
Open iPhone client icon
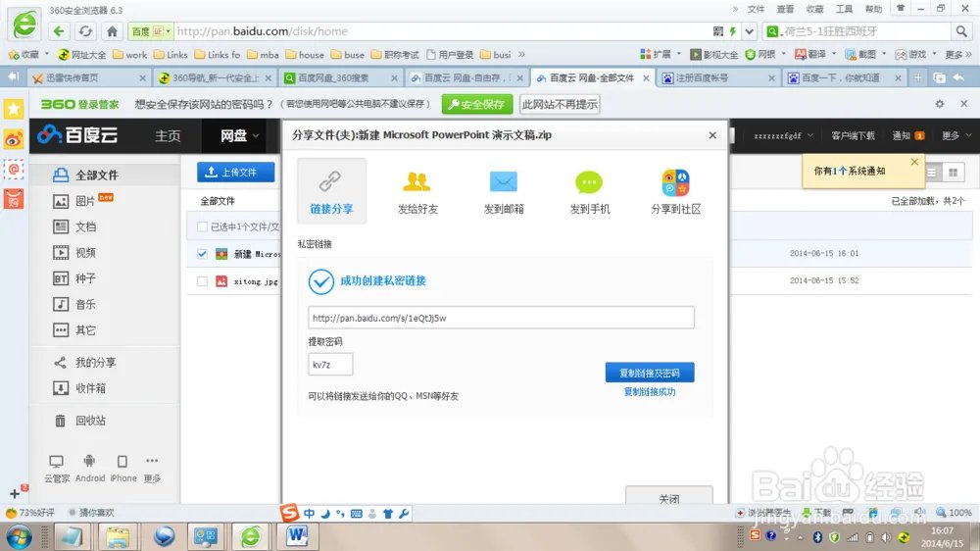122,462
